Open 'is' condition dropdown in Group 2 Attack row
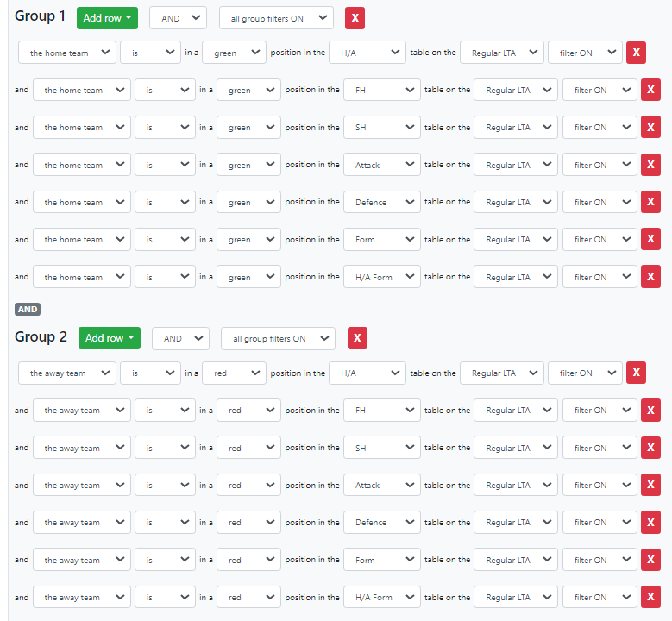 [165, 485]
